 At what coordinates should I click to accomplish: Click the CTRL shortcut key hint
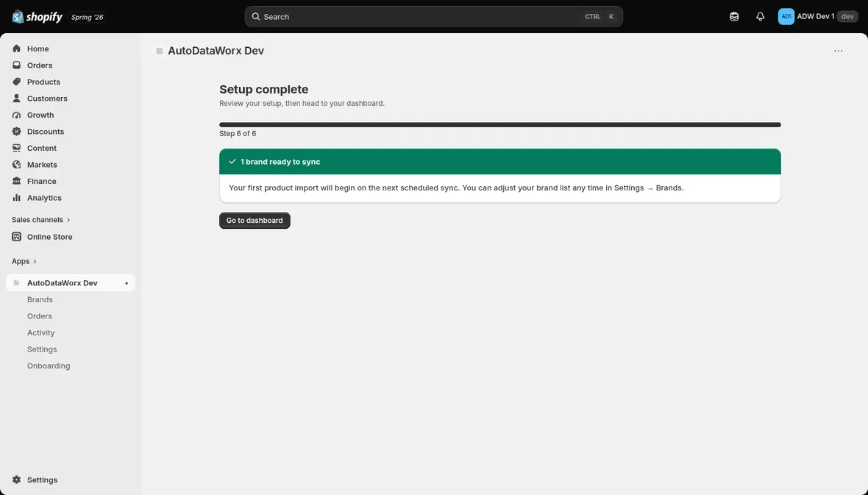pos(592,17)
